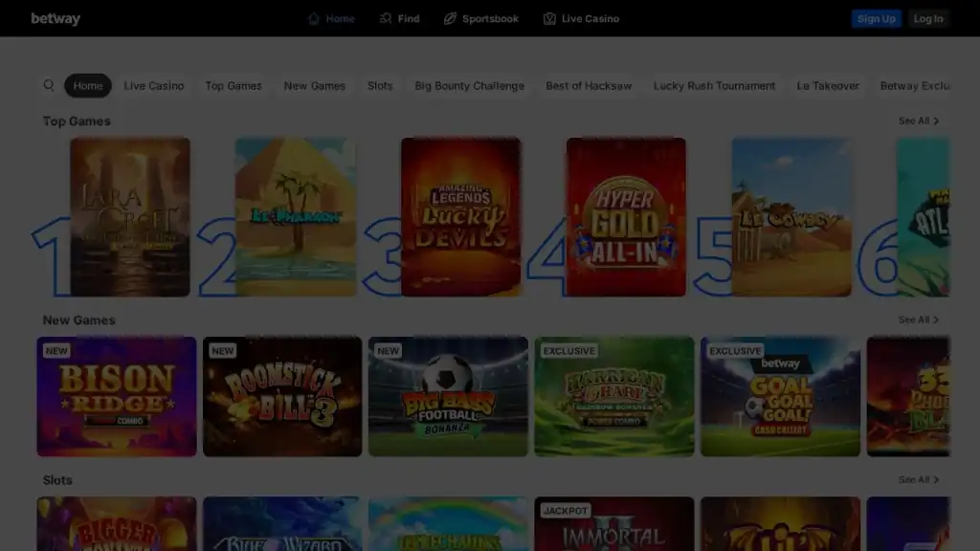Switch to the Top Games tab
Image resolution: width=980 pixels, height=551 pixels.
(234, 85)
